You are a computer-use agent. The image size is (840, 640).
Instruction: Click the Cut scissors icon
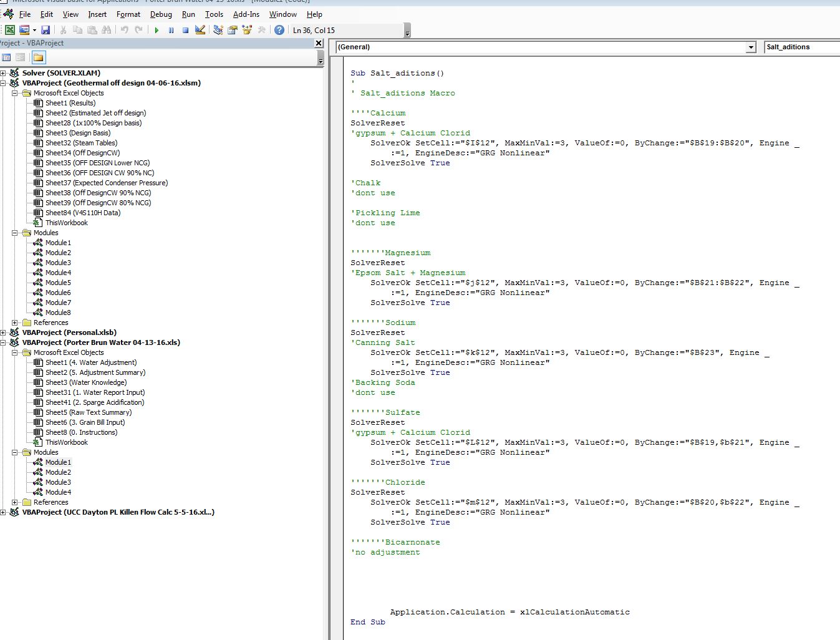pyautogui.click(x=63, y=30)
